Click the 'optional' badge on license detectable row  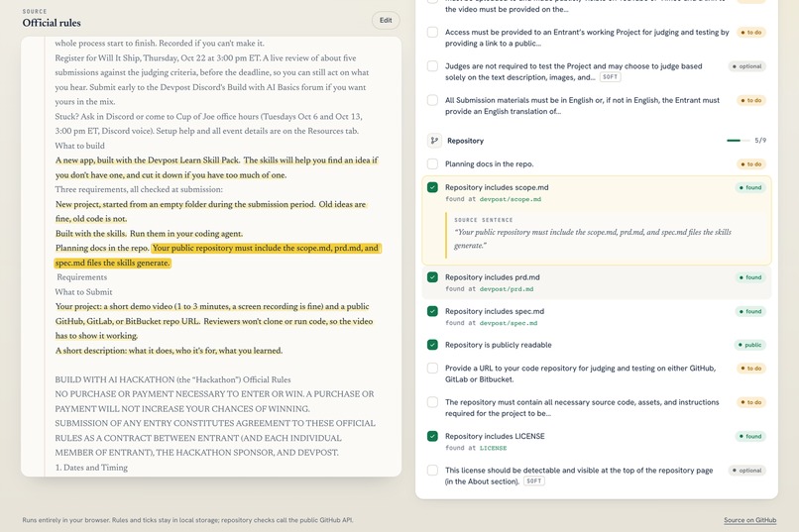pos(747,471)
